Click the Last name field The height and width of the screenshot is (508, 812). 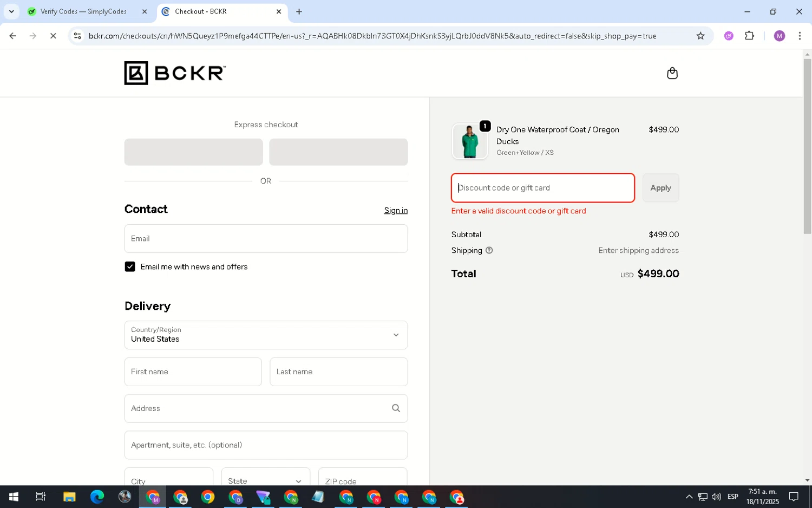coord(338,372)
